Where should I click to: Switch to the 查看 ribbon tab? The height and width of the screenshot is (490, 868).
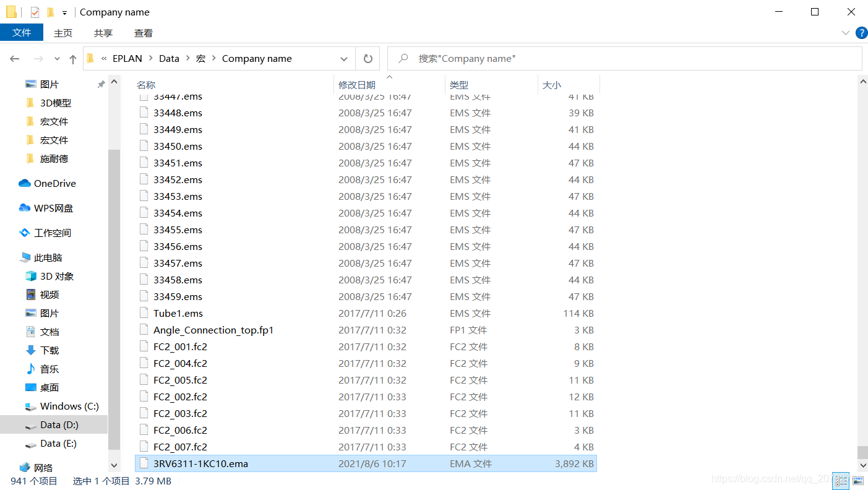click(x=144, y=33)
